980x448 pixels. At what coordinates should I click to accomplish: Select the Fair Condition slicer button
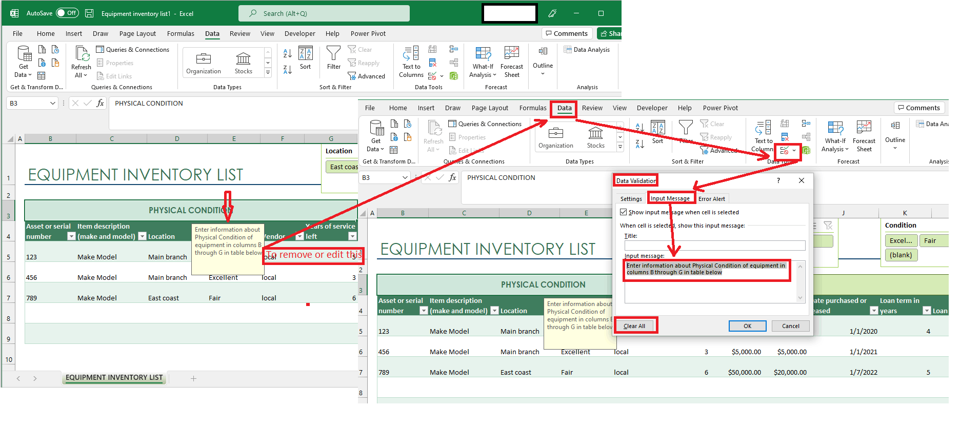935,241
